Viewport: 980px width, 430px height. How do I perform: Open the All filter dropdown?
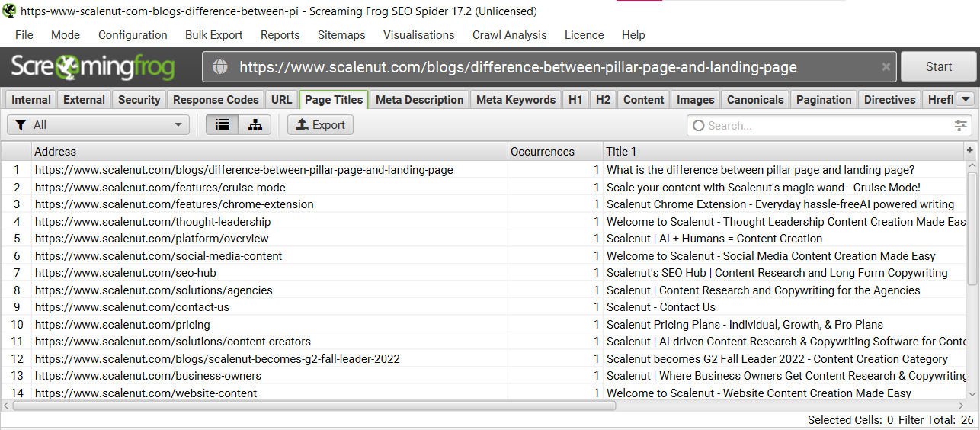tap(98, 125)
